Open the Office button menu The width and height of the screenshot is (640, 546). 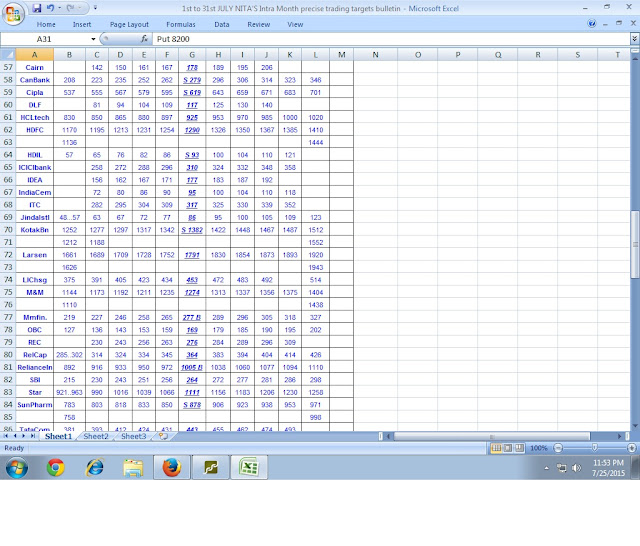(13, 13)
